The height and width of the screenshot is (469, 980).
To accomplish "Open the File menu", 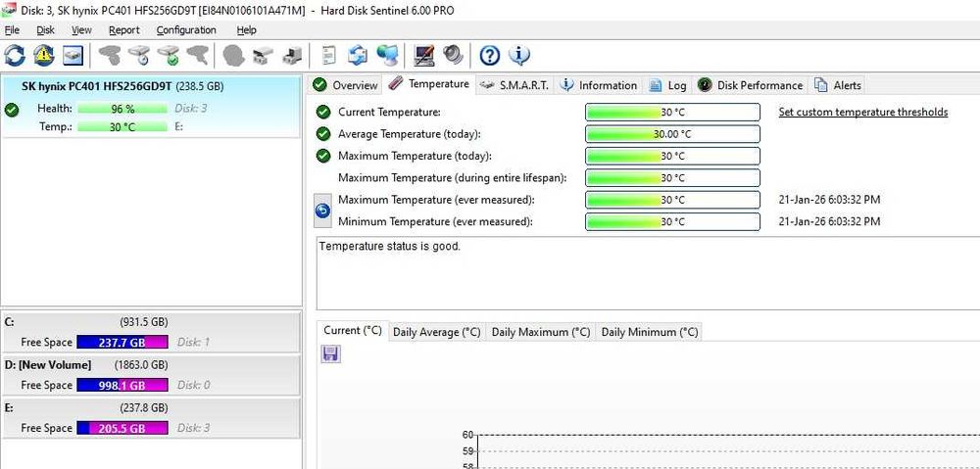I will pyautogui.click(x=12, y=29).
